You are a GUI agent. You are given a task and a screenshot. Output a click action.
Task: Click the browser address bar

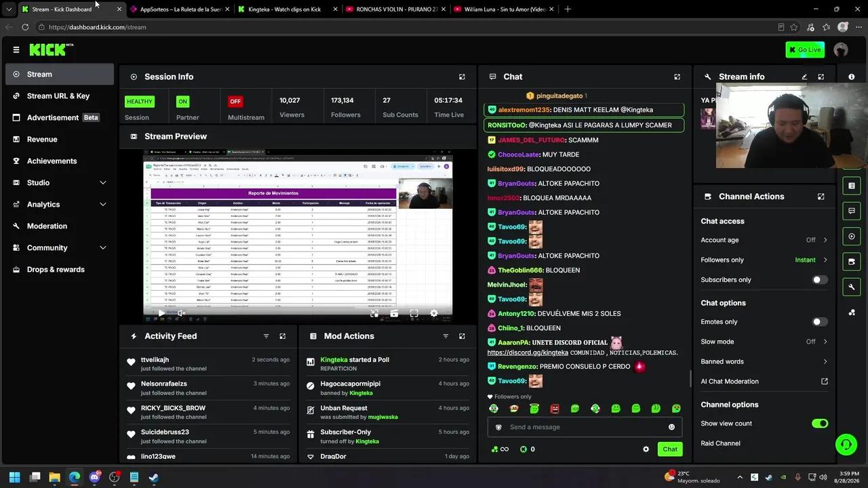(x=407, y=27)
